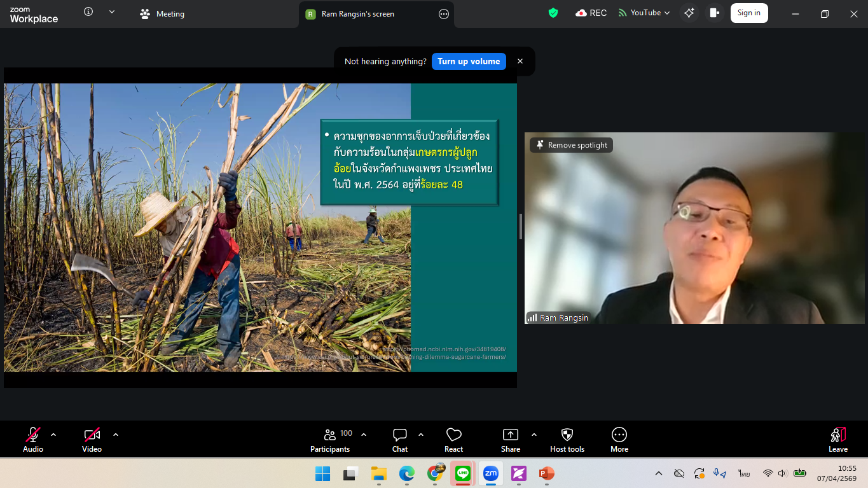
Task: Click the Share screen icon
Action: [511, 439]
